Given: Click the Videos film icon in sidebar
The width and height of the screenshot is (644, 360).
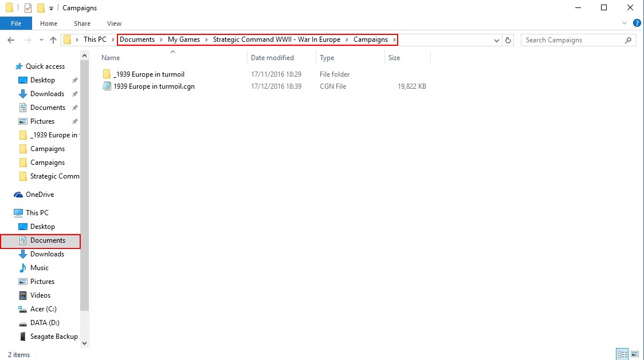Looking at the screenshot, I should coord(22,295).
